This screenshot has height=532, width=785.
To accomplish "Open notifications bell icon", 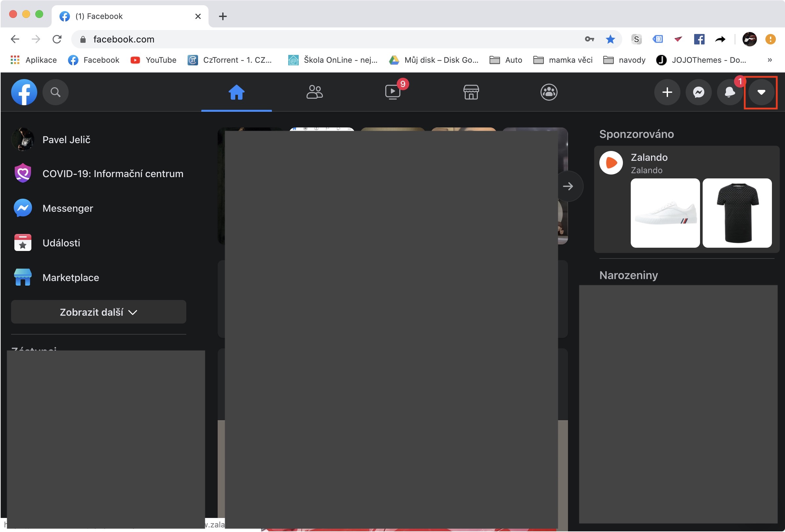I will (x=729, y=92).
